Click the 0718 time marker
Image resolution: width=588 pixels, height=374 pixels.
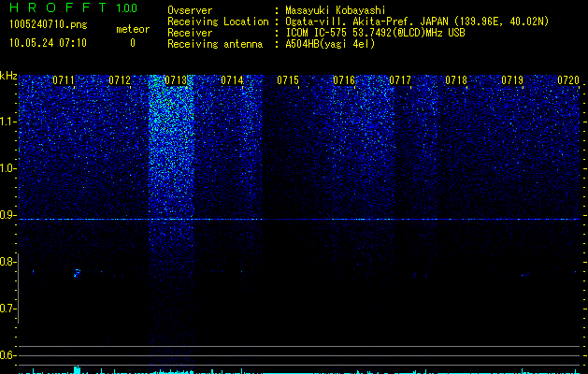456,80
